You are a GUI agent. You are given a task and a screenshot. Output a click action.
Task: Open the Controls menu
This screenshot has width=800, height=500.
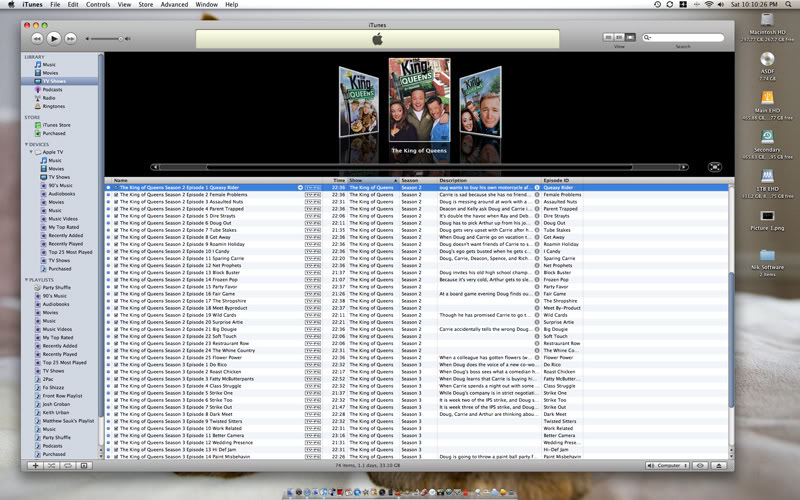pos(98,4)
